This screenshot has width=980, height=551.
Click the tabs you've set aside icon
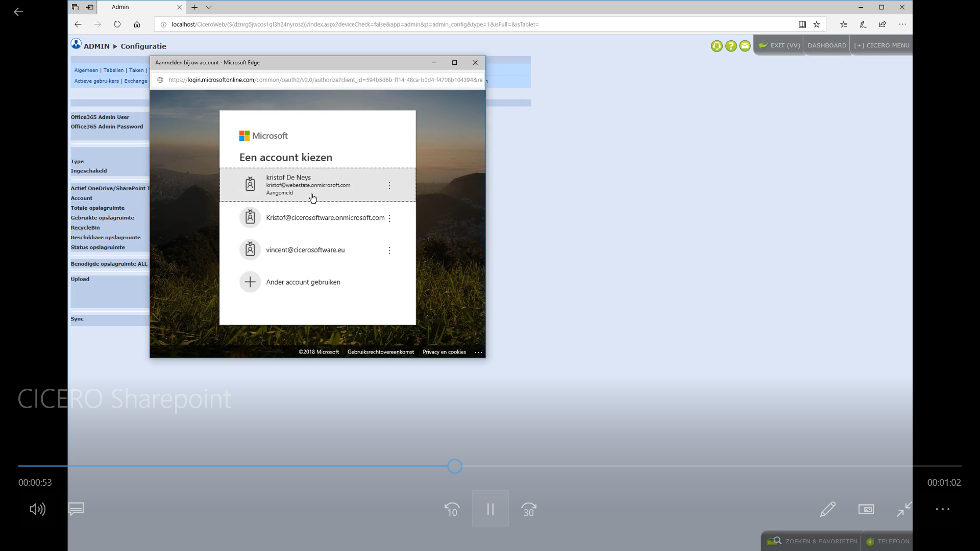click(75, 7)
